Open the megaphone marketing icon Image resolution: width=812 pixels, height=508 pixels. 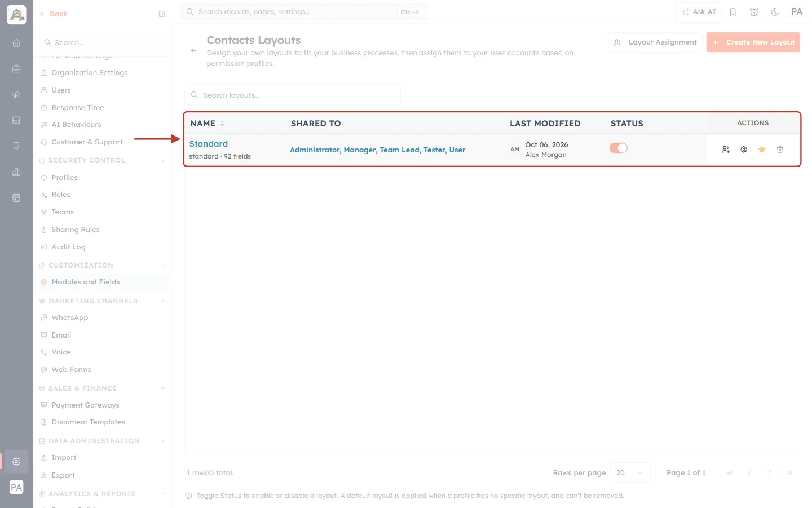(16, 94)
